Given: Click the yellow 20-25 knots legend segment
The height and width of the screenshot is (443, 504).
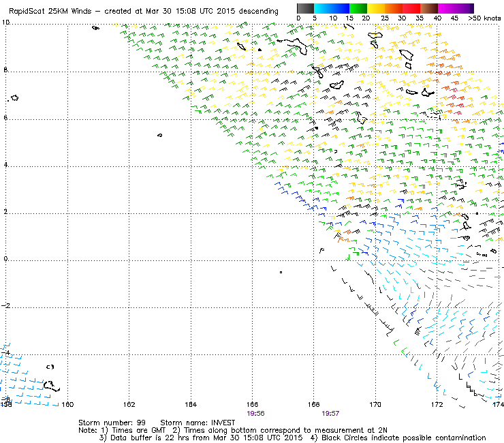Looking at the screenshot, I should tap(376, 8).
